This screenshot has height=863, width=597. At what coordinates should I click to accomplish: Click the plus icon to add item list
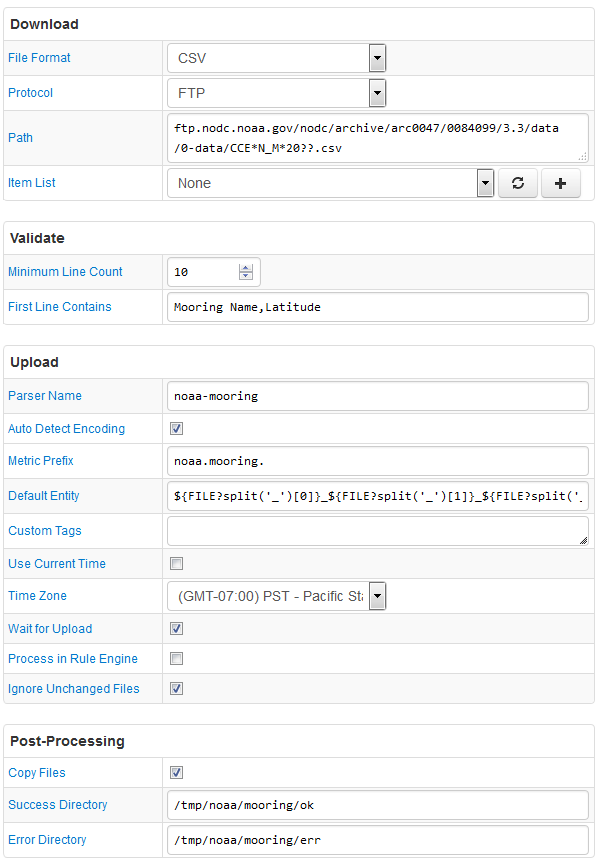(560, 183)
